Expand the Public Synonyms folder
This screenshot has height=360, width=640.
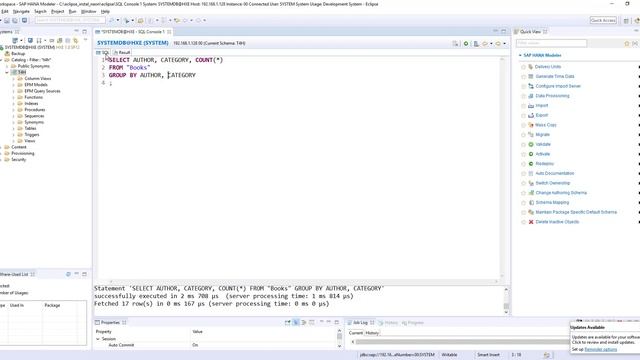(7, 66)
